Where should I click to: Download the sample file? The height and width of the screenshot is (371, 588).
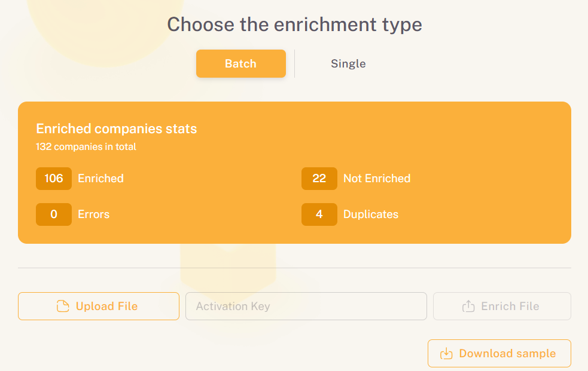pos(499,353)
